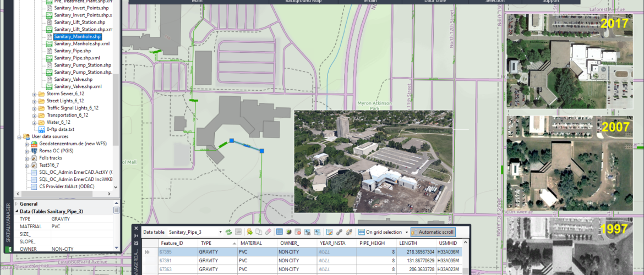644x275 pixels.
Task: Click the yellow zoom-to-selection icon in data table toolbar
Action: click(249, 232)
